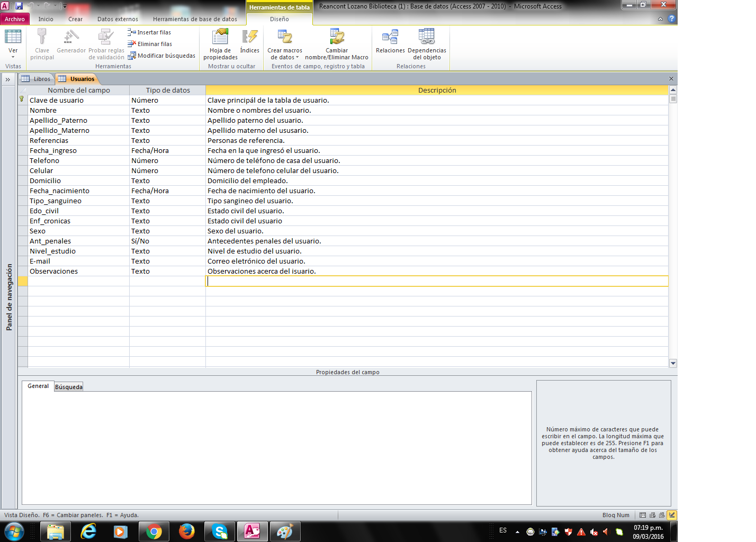Expand the Ver view dropdown
Screen dimensions: 756x542
click(13, 57)
